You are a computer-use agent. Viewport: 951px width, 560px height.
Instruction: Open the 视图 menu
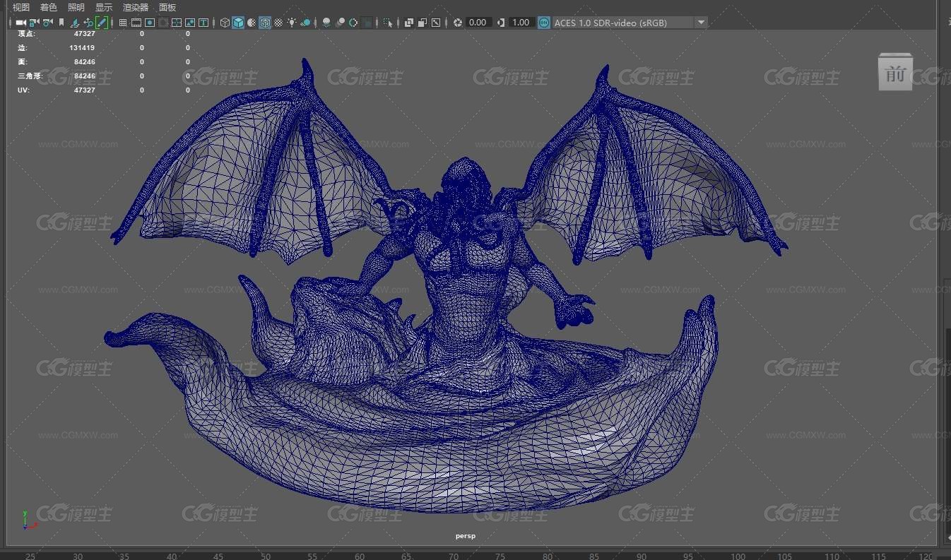tap(21, 7)
